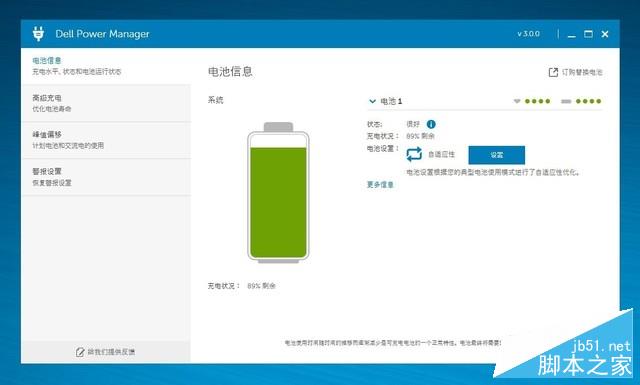640x385 pixels.
Task: Click the feedback pencil icon in sidebar
Action: [80, 352]
